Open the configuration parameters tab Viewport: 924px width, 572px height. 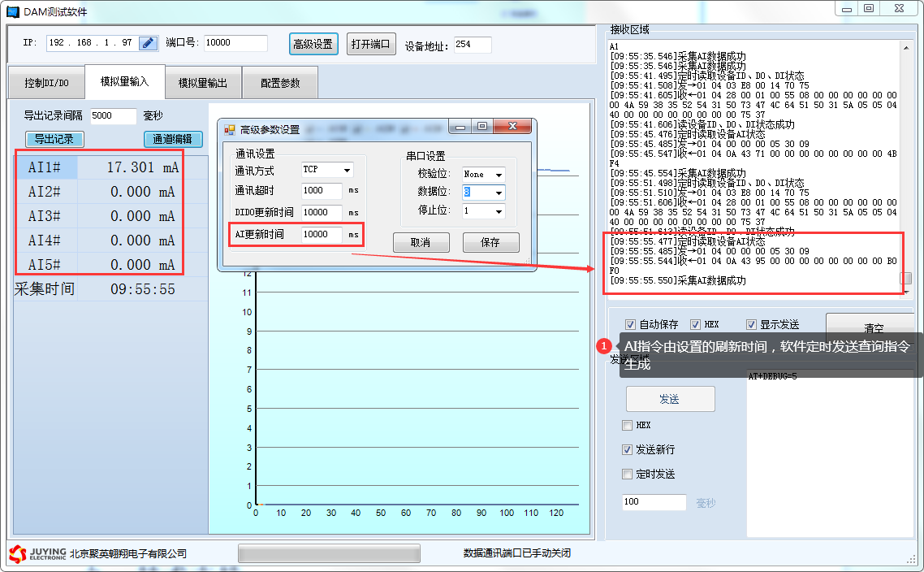(x=280, y=83)
